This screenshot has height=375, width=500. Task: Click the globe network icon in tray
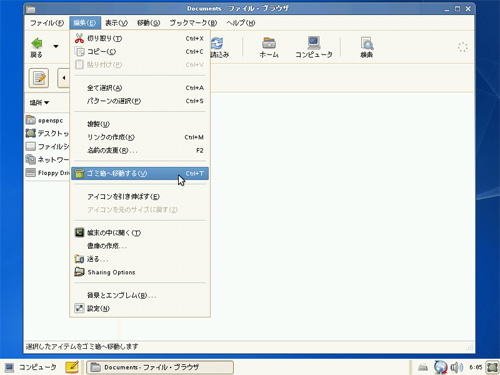click(441, 367)
